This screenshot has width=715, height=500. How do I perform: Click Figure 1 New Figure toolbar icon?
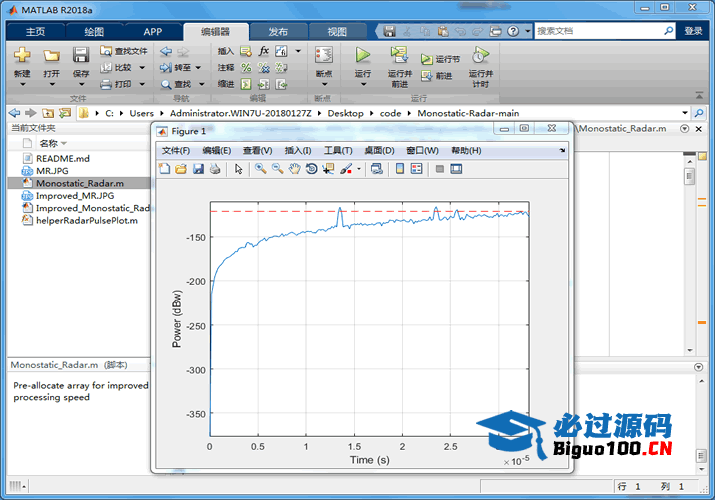[x=165, y=169]
